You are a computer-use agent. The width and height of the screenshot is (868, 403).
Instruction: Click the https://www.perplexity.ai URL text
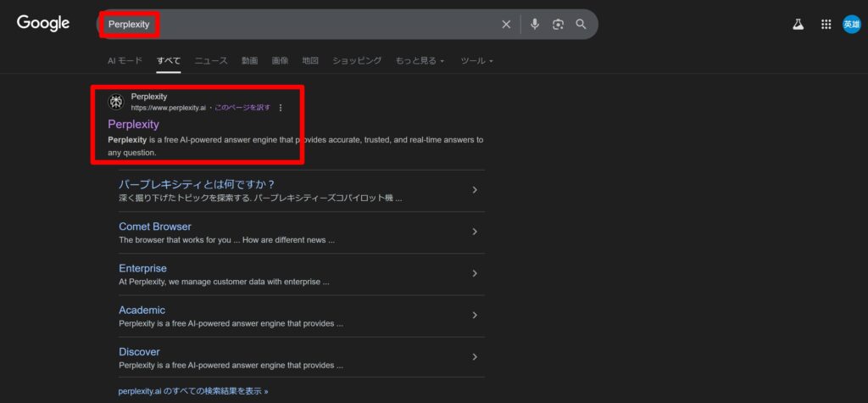[x=169, y=108]
